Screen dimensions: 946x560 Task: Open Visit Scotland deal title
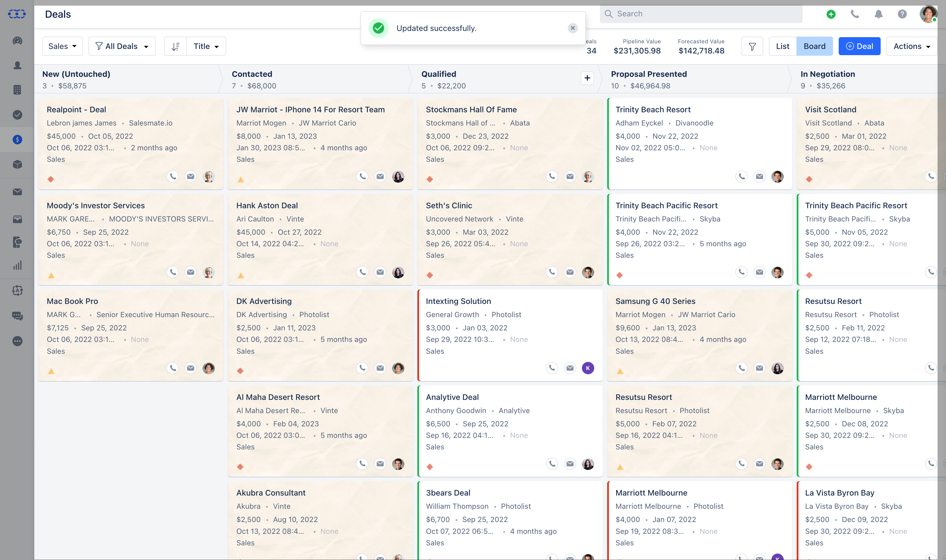[x=831, y=109]
